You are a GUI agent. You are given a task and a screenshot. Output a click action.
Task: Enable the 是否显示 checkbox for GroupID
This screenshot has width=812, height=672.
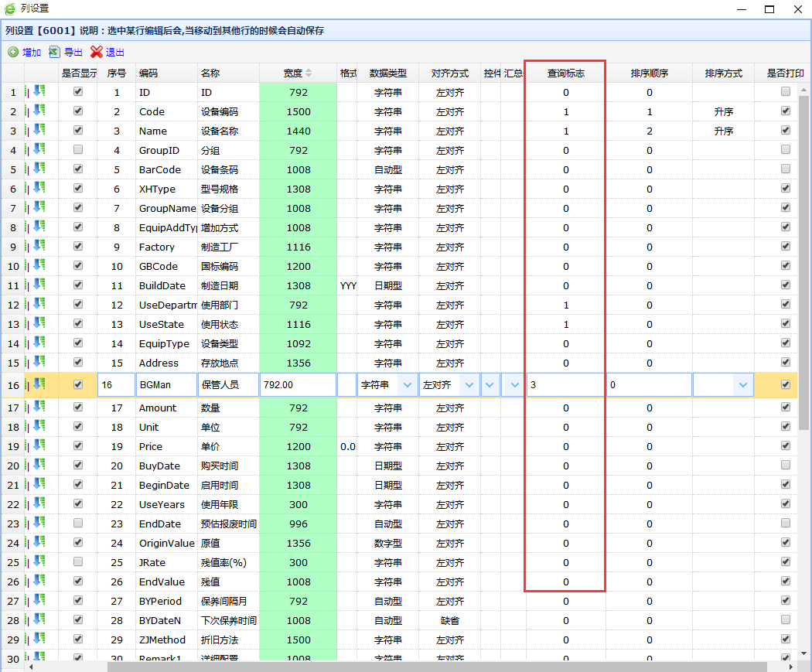point(77,150)
